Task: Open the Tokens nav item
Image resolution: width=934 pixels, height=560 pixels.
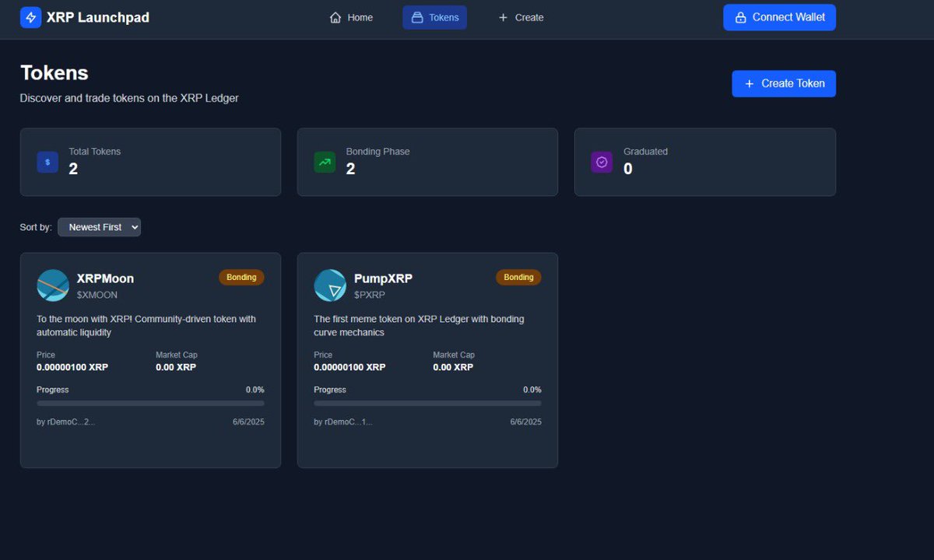Action: coord(434,17)
